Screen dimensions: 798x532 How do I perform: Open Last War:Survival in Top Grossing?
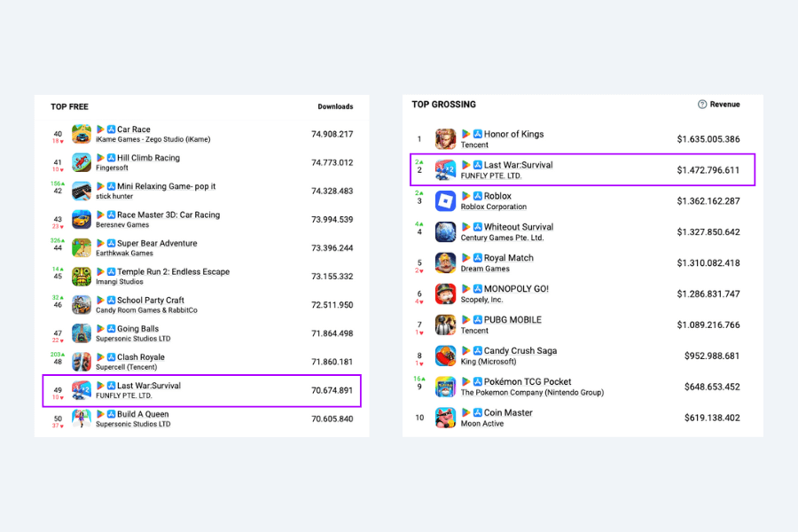coord(518,165)
